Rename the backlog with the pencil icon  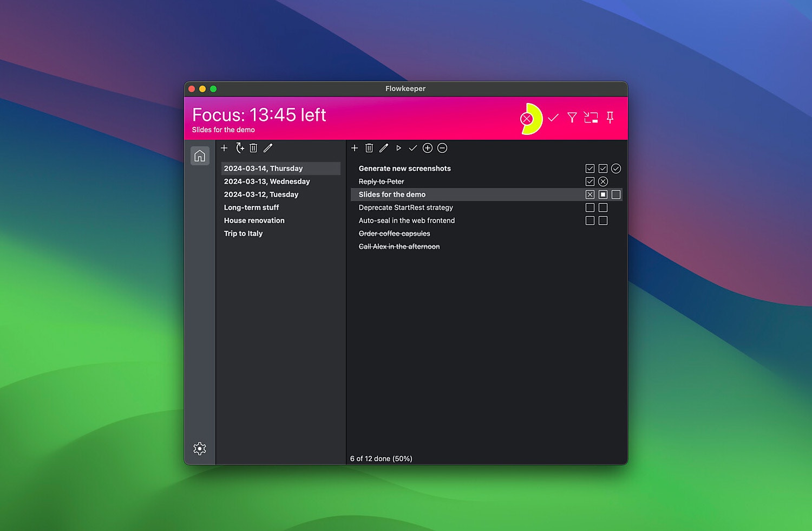point(268,148)
